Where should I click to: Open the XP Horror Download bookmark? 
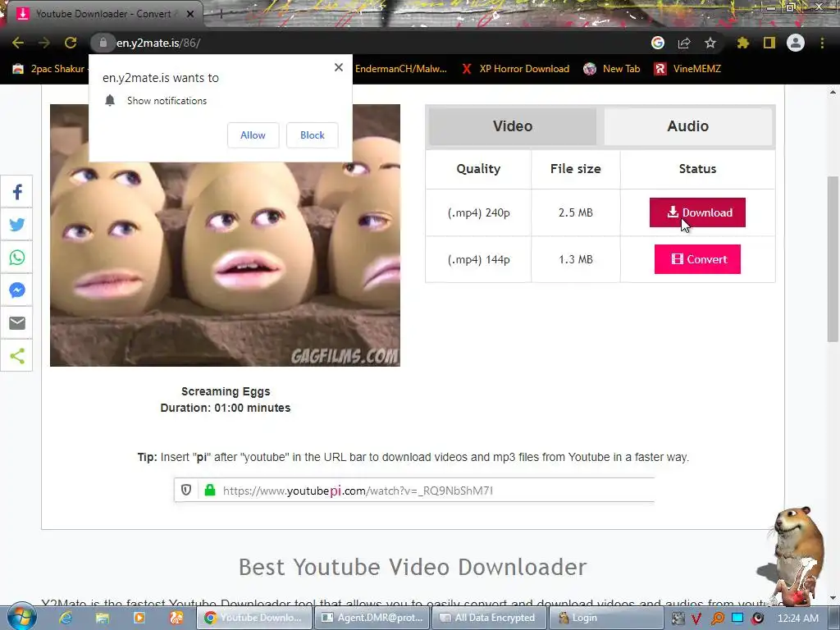point(515,69)
